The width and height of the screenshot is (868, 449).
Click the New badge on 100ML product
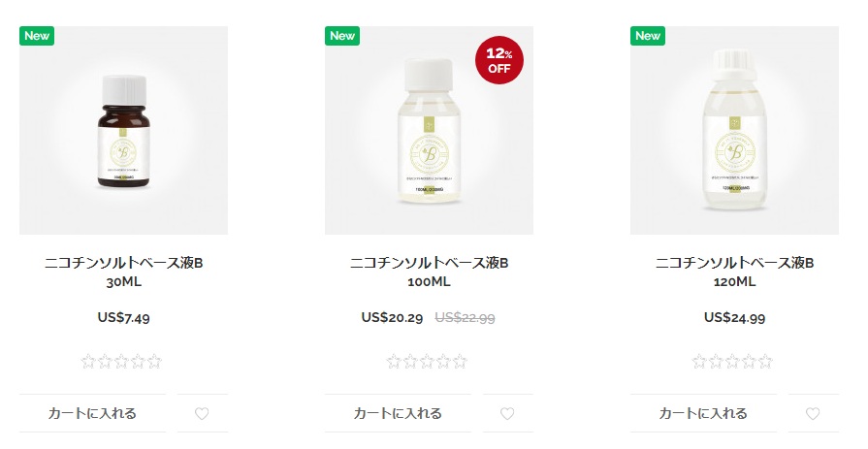[342, 36]
